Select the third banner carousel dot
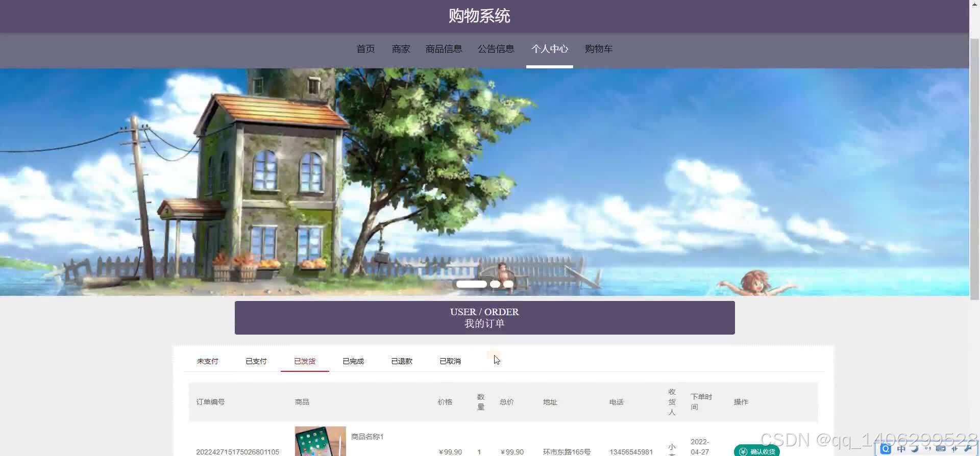This screenshot has width=980, height=456. click(x=508, y=284)
